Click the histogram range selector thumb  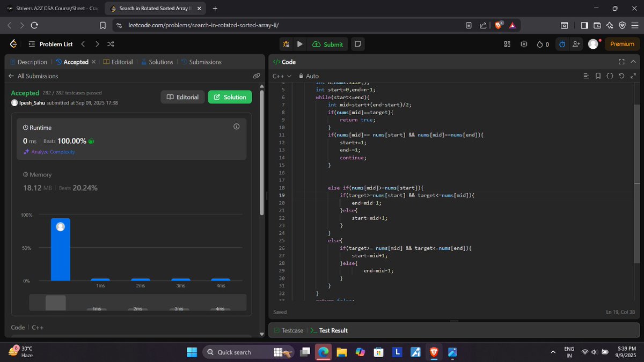[56, 302]
